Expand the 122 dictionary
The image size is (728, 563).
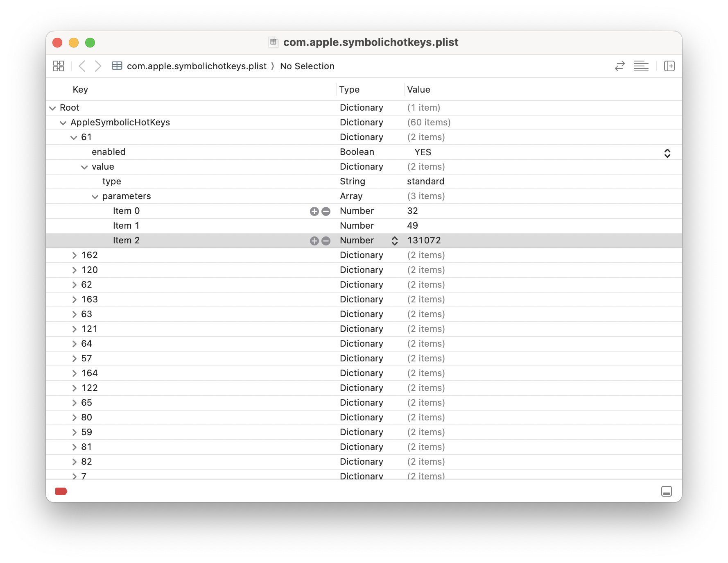coord(74,388)
